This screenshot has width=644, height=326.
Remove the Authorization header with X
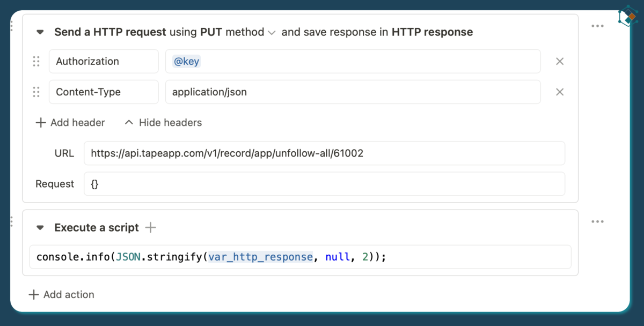point(560,61)
